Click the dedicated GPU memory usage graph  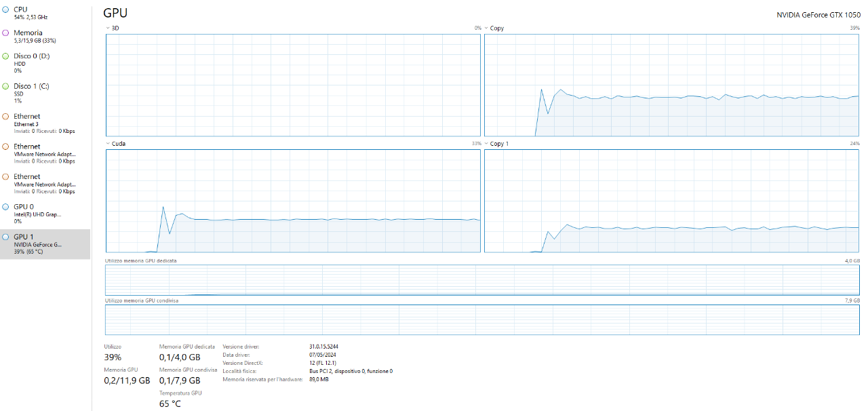[x=482, y=280]
